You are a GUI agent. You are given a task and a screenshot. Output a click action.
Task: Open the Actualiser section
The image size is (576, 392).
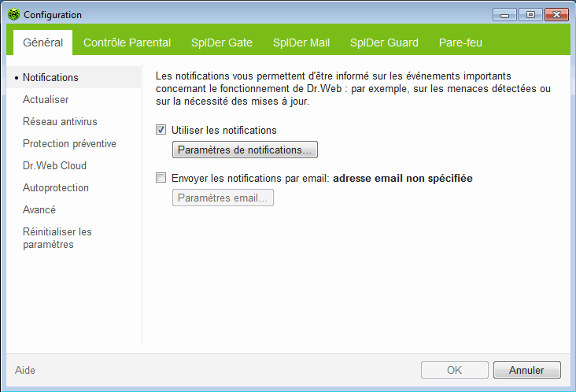pyautogui.click(x=46, y=100)
